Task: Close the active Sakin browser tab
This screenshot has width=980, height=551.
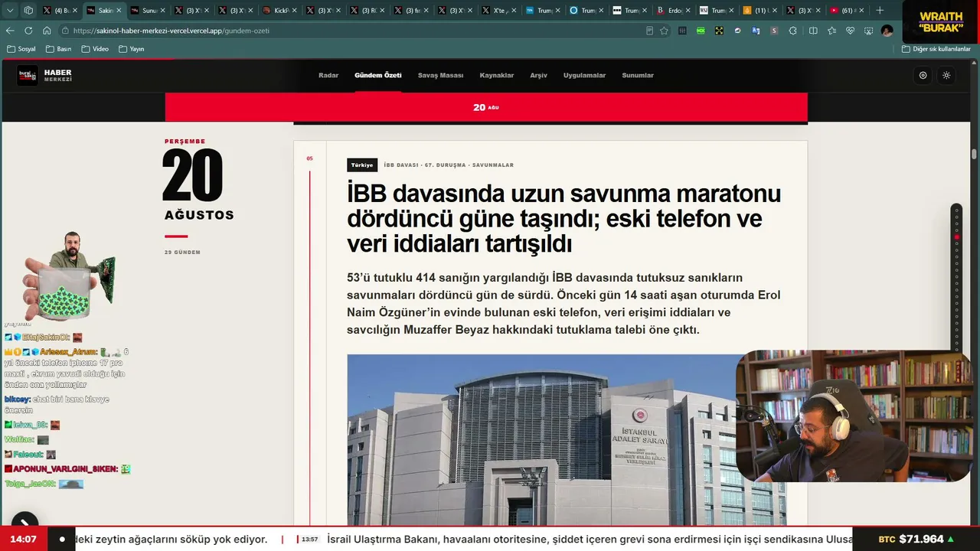Action: coord(119,11)
